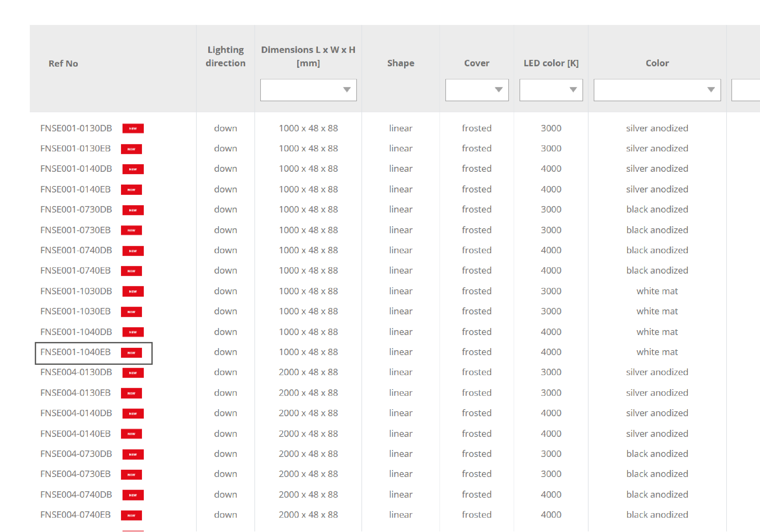This screenshot has height=532, width=760.
Task: Click the NEW badge next to FNSE001-0730DB
Action: tap(133, 210)
